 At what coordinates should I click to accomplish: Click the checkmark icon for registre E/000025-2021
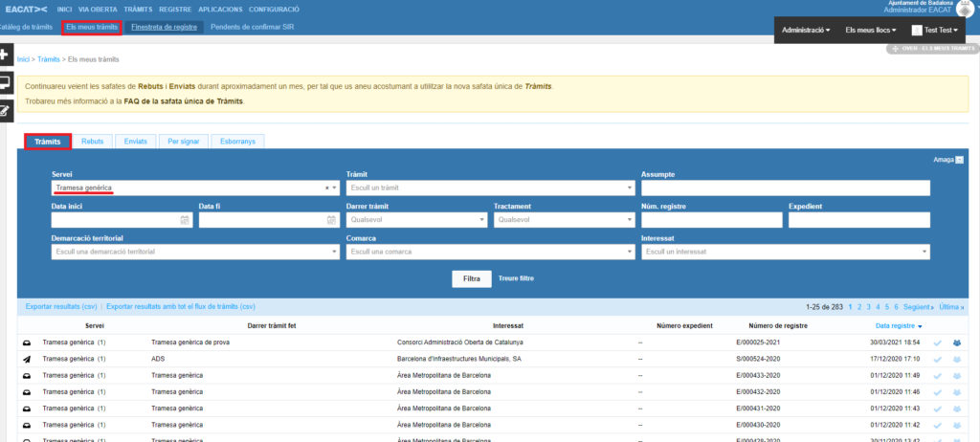938,342
